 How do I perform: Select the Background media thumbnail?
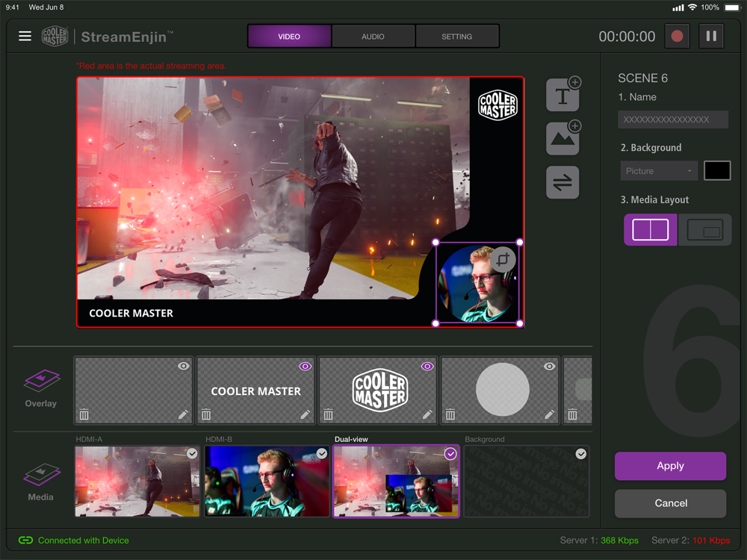click(527, 482)
